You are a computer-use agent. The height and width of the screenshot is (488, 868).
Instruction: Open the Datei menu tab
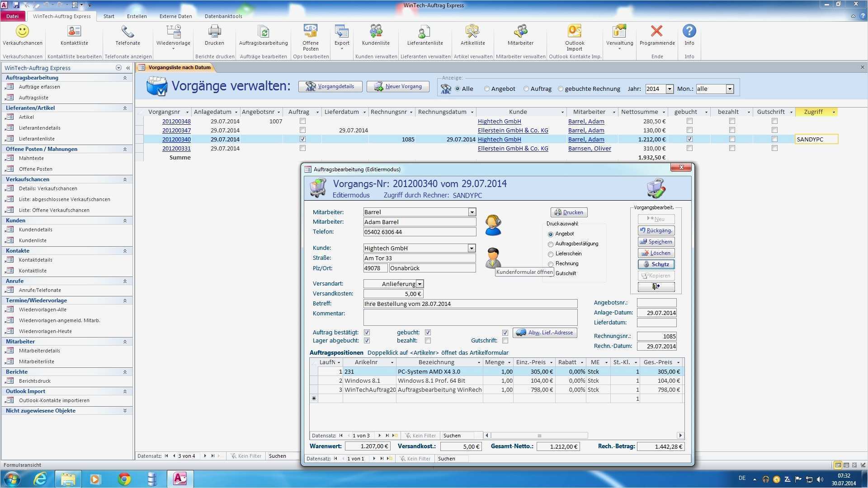tap(13, 16)
